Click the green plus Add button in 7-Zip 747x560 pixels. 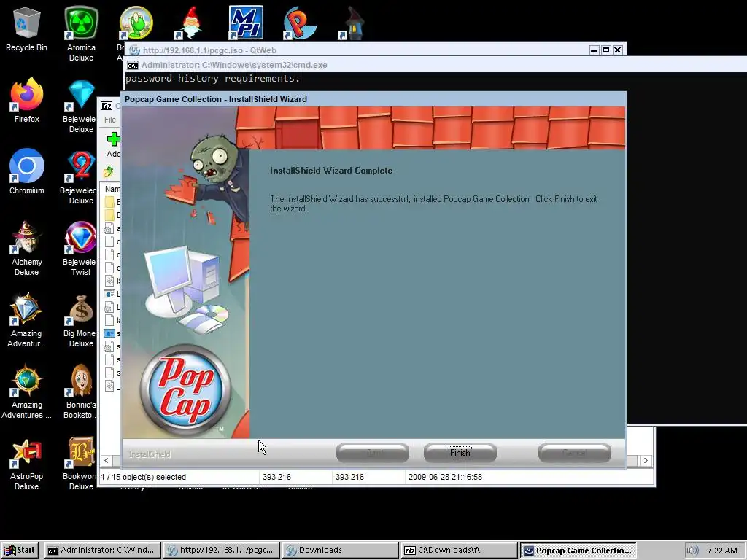point(113,145)
